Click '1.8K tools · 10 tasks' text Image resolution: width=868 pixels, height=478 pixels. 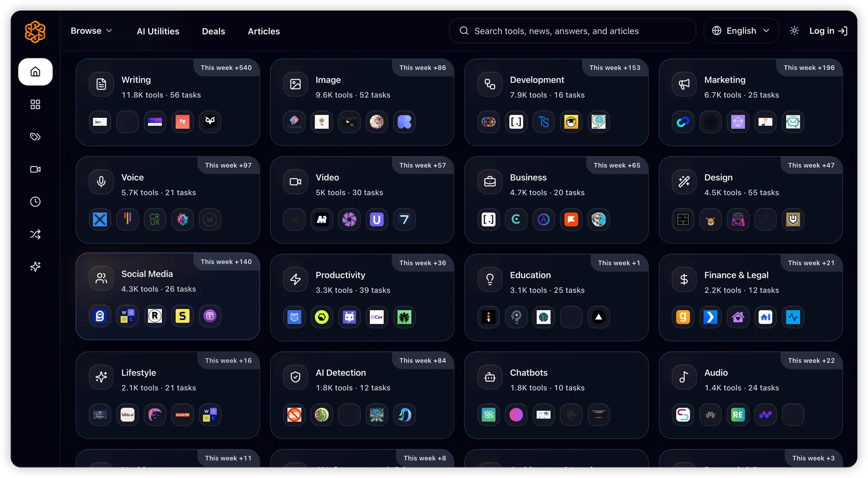coord(547,388)
